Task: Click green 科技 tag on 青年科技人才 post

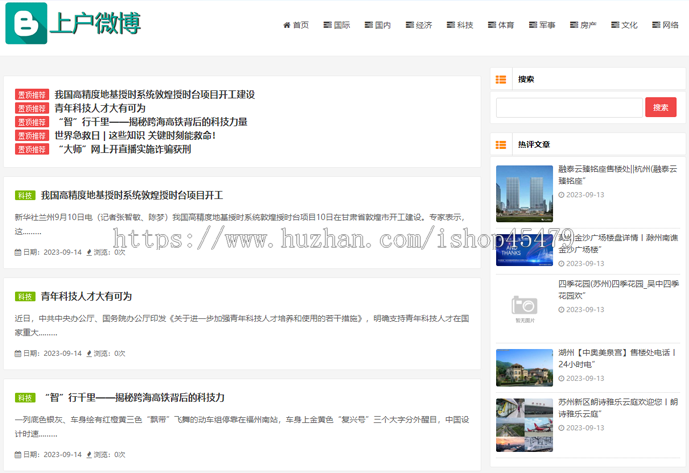Action: [25, 296]
